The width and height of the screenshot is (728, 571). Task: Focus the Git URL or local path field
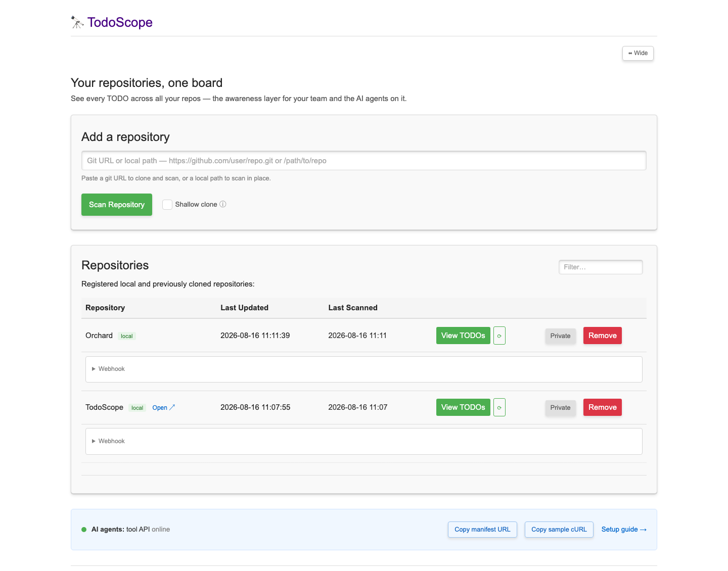pos(364,161)
